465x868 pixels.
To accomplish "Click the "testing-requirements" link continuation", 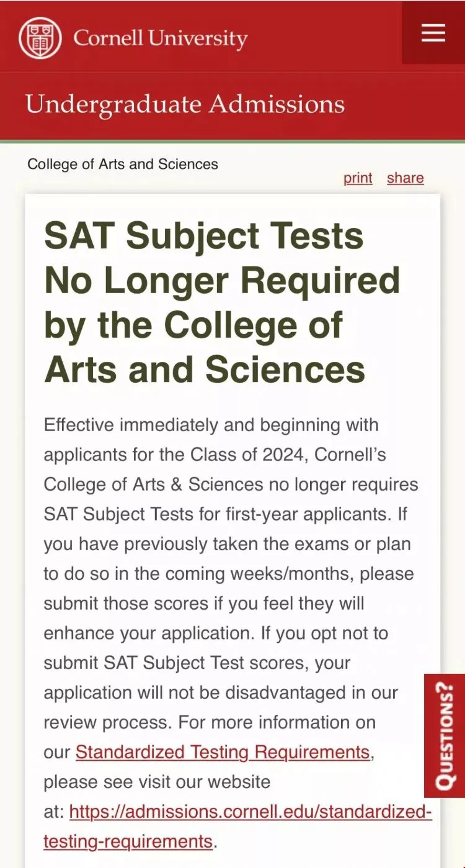I will (128, 841).
